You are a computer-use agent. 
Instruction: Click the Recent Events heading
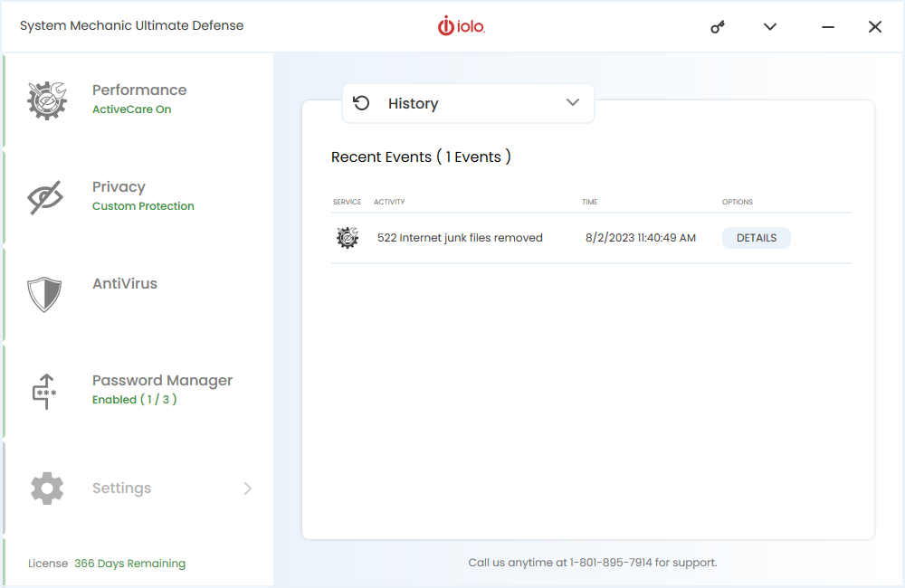tap(421, 157)
